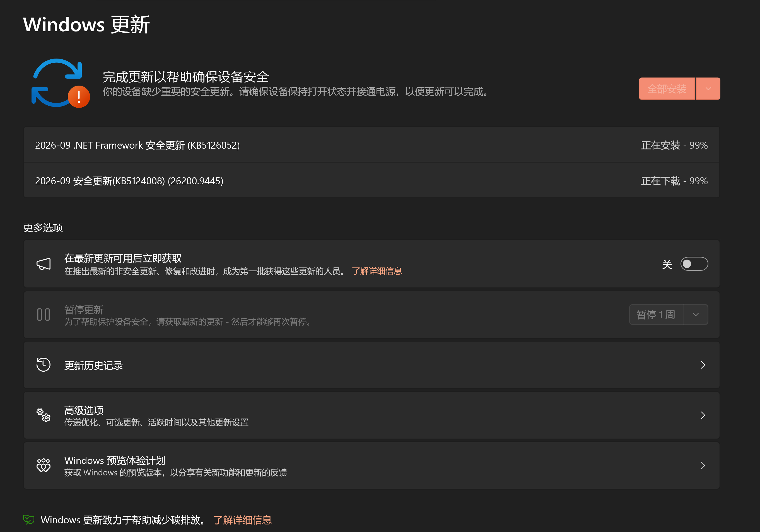This screenshot has height=532, width=760.
Task: Open 更新历史记录 via its chevron
Action: coord(703,365)
